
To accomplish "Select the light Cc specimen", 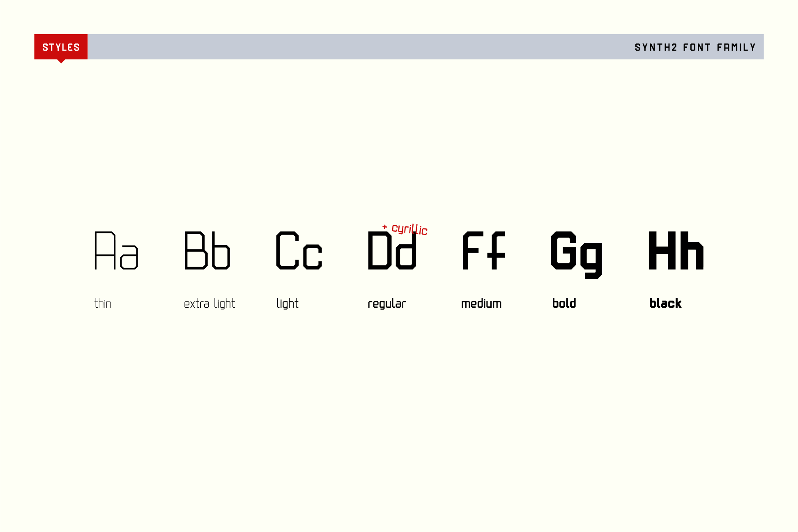I will (299, 250).
